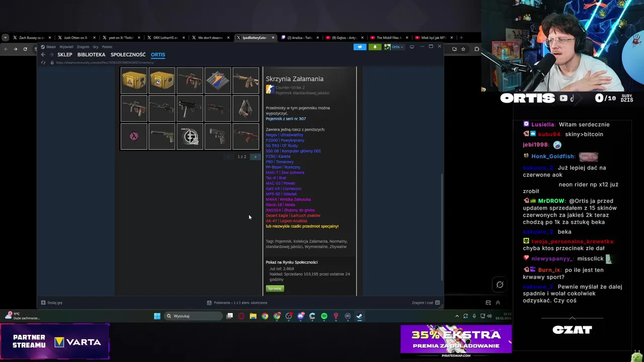Open the AK-47 | Legion Anubisa link
Viewport: 644px width, 362px height.
point(286,221)
